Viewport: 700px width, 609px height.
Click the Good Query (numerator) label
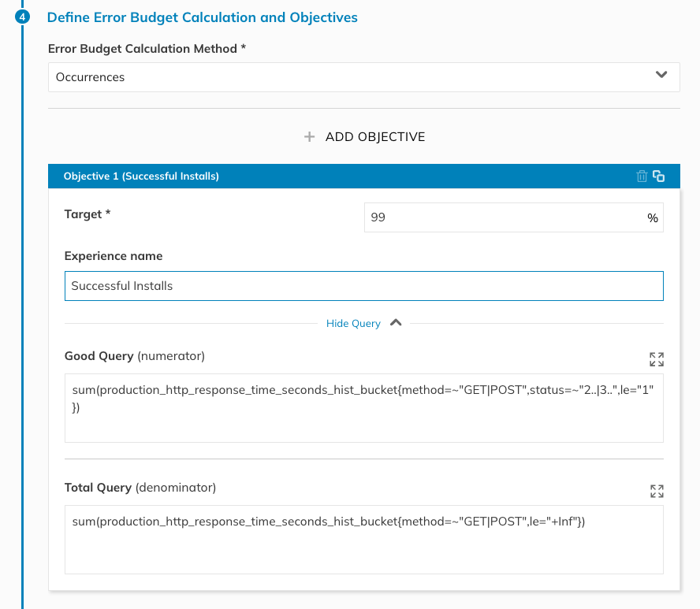[x=134, y=356]
